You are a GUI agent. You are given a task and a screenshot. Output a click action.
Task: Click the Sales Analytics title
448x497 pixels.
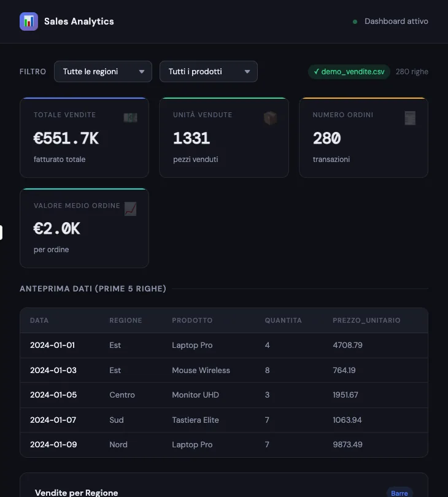pos(79,21)
